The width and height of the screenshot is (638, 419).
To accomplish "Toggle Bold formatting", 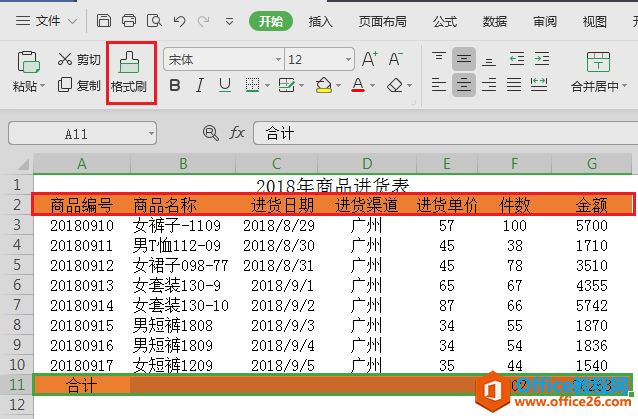I will pyautogui.click(x=175, y=85).
